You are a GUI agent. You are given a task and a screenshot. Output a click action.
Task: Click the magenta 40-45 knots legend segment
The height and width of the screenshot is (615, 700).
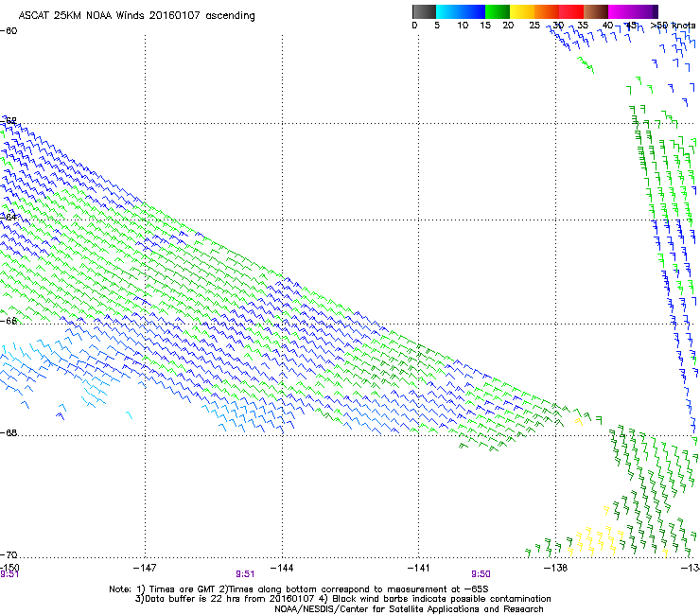(x=621, y=11)
